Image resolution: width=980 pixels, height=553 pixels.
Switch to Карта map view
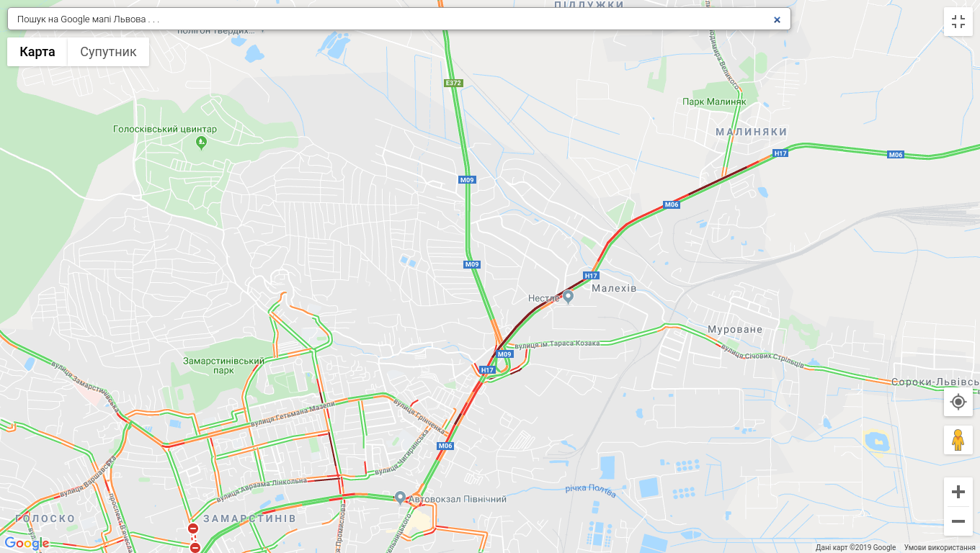(x=37, y=52)
